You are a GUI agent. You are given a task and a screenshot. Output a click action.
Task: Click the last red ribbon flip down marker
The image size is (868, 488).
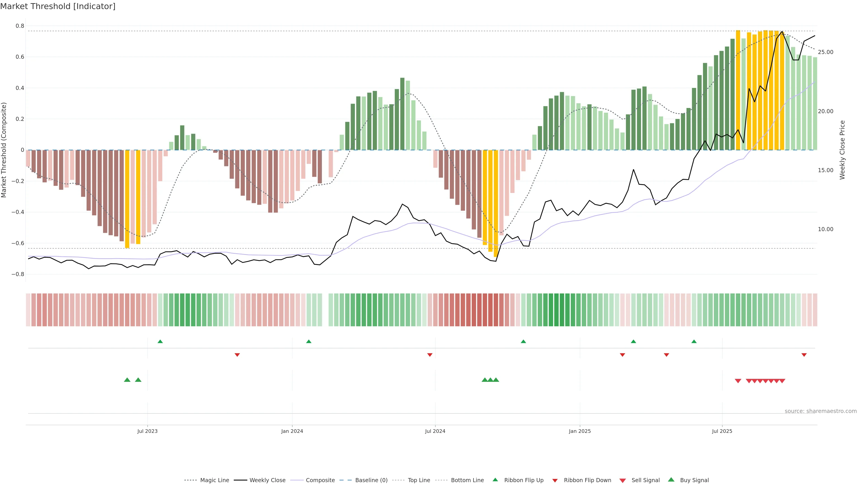tap(804, 355)
